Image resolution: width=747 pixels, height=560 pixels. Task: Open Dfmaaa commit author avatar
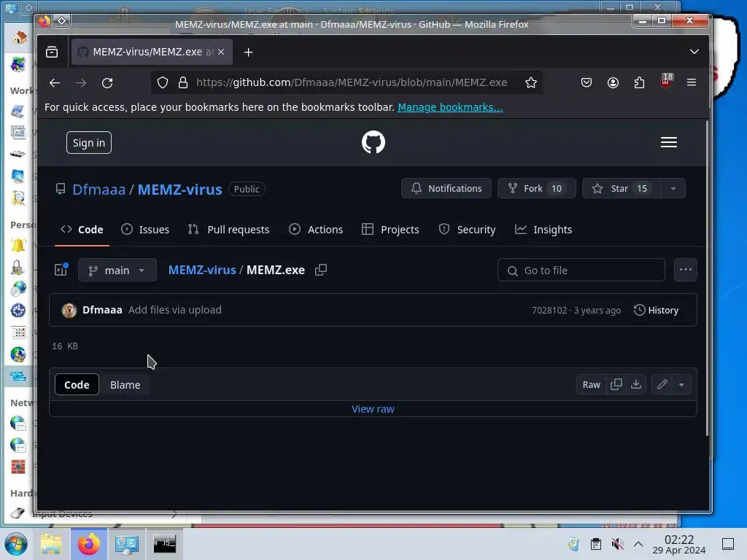tap(69, 311)
